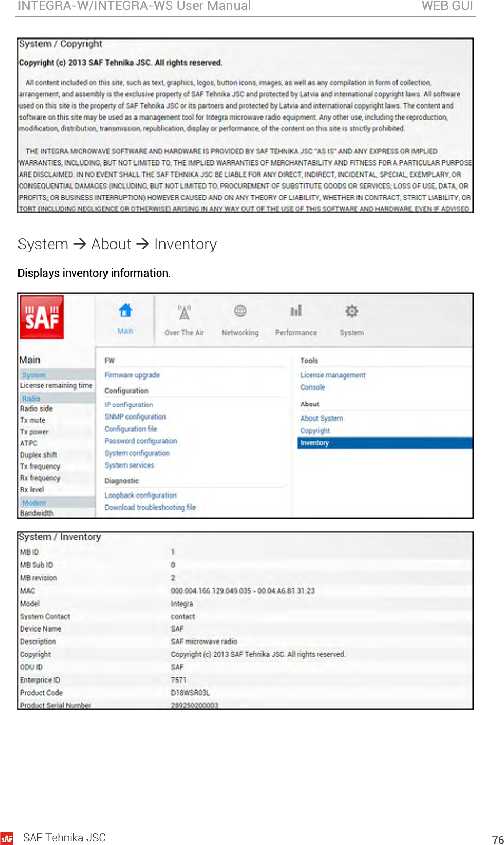Click the 'Main' sidebar heading
Screen dimensions: 504x845
click(x=30, y=360)
